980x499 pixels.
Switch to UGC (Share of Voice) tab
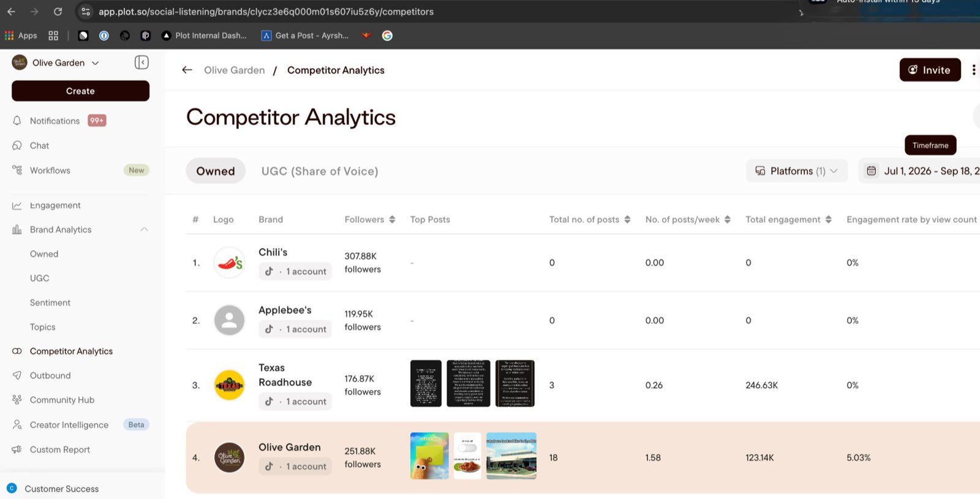(x=320, y=171)
